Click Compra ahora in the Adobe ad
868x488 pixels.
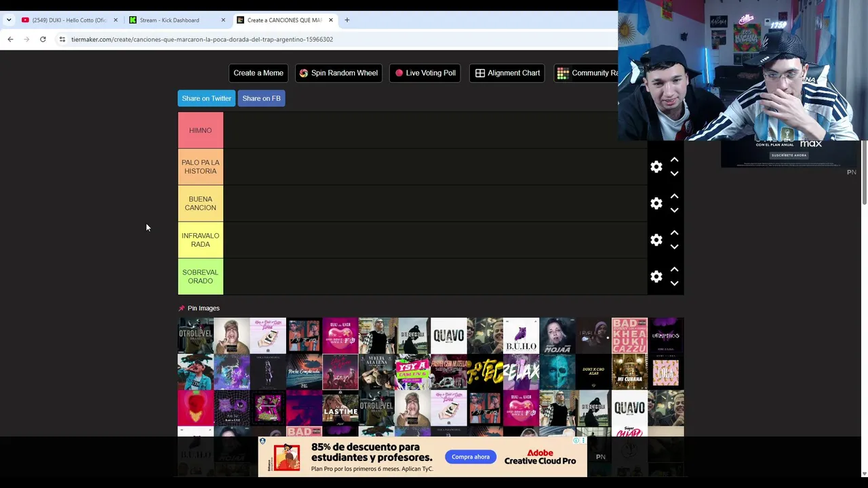(x=471, y=457)
